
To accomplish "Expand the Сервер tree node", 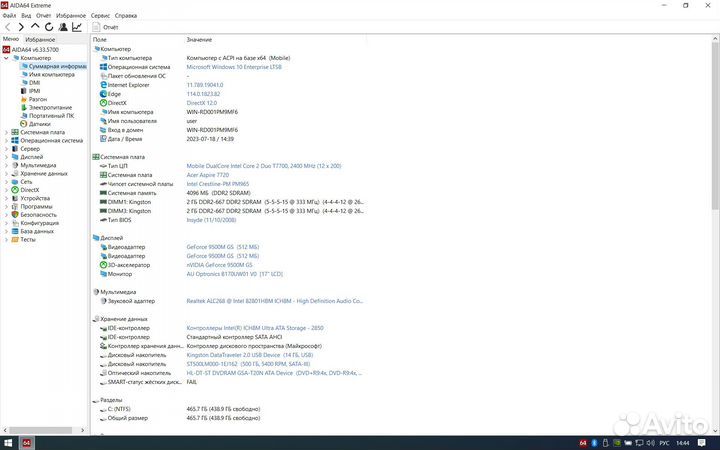I will pos(6,149).
